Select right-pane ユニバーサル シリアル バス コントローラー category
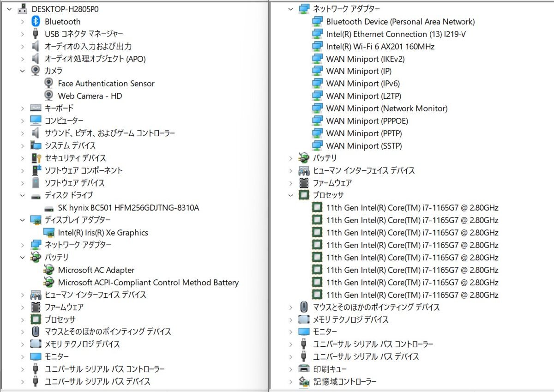The image size is (554, 392). coord(373,344)
